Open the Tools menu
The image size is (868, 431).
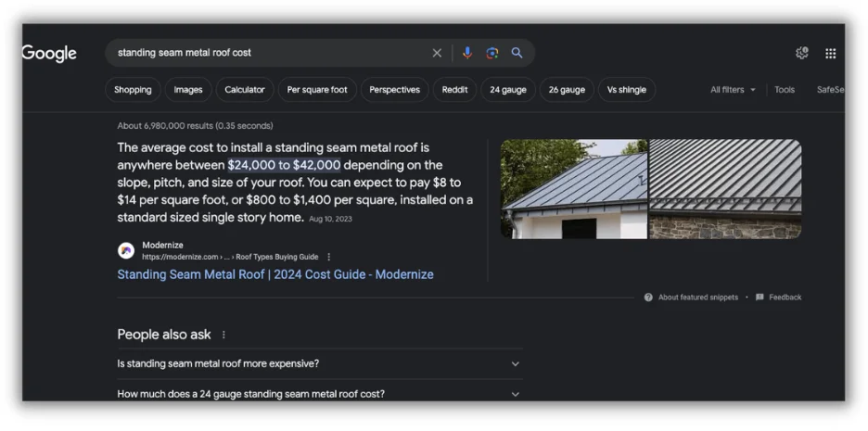[x=785, y=90]
